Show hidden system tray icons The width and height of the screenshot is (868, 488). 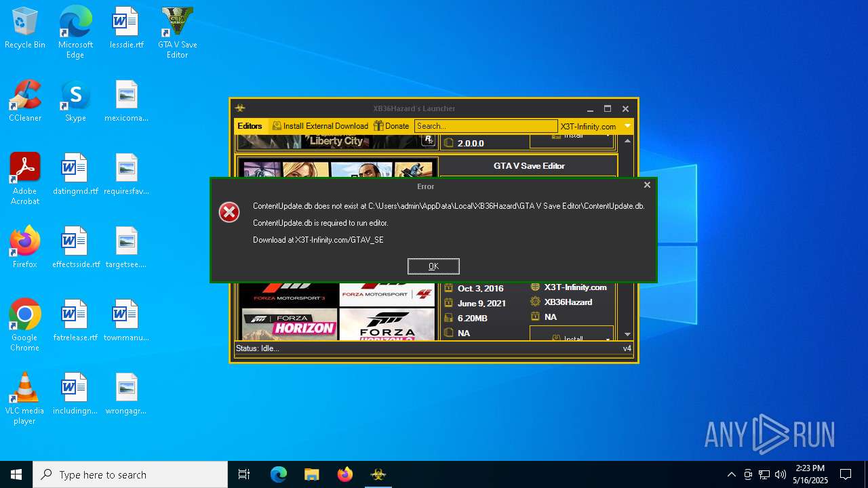[x=731, y=474]
